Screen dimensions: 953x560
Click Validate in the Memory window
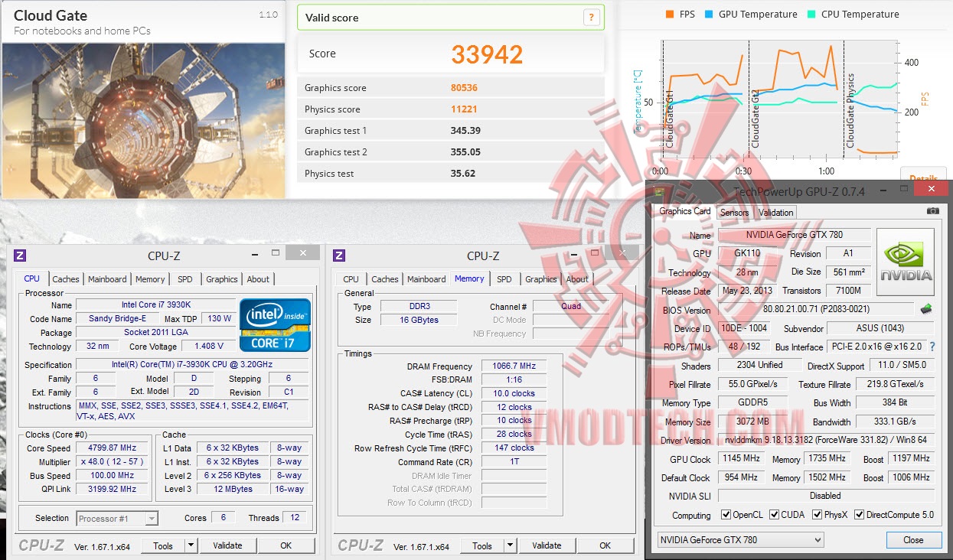click(x=547, y=545)
